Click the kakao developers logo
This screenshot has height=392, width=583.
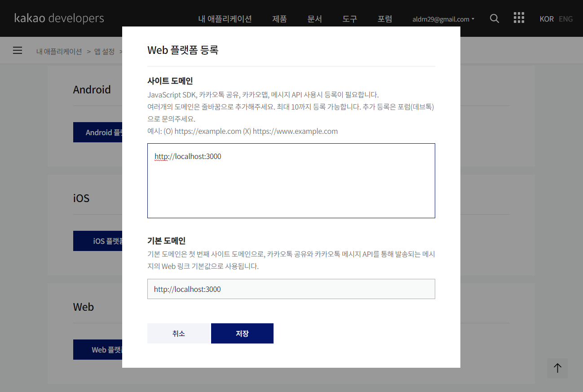coord(59,18)
